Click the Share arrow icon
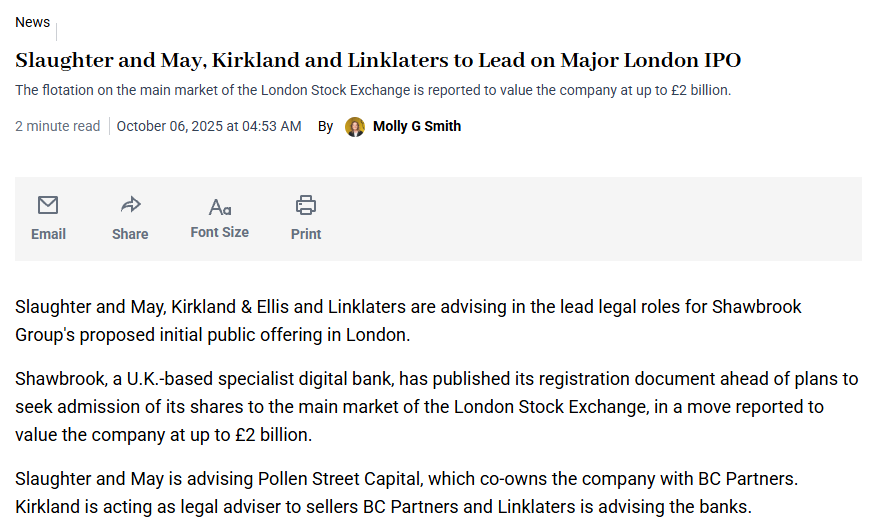The width and height of the screenshot is (871, 527). pos(131,205)
